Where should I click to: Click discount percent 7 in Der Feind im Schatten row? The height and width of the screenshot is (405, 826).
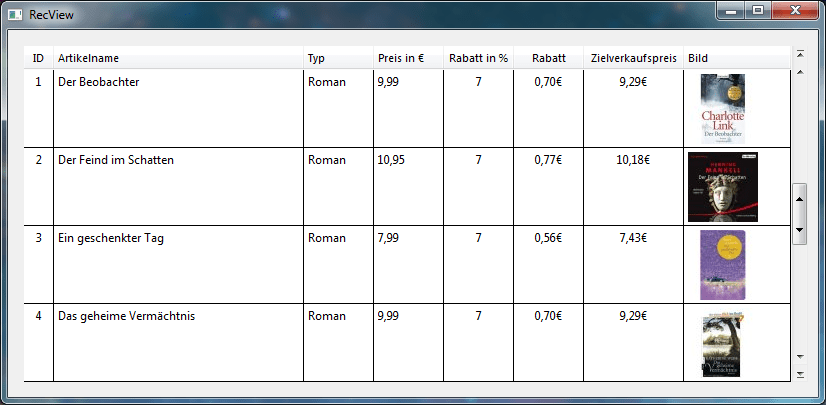click(478, 160)
